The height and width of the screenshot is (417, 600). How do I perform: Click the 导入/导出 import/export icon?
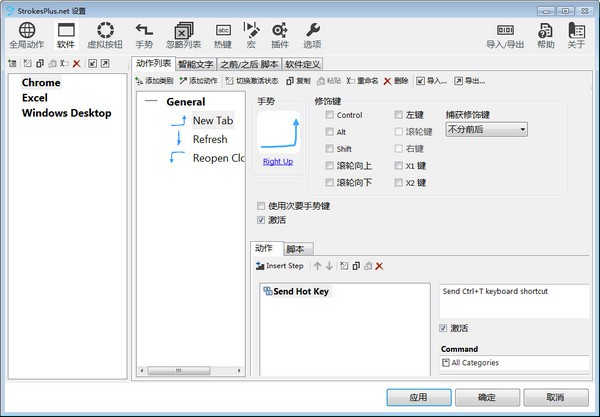[x=507, y=36]
